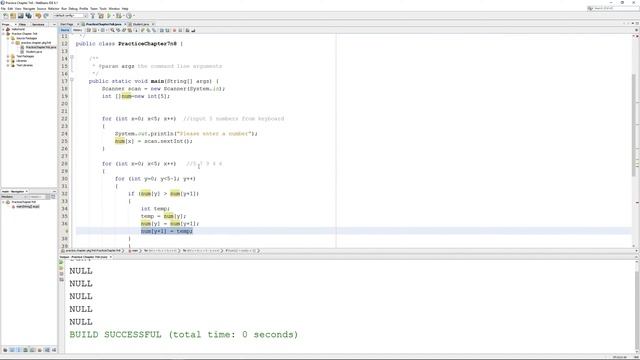Toggle Rectangular Selection in editor toolbar
The image size is (640, 360).
coord(136,30)
